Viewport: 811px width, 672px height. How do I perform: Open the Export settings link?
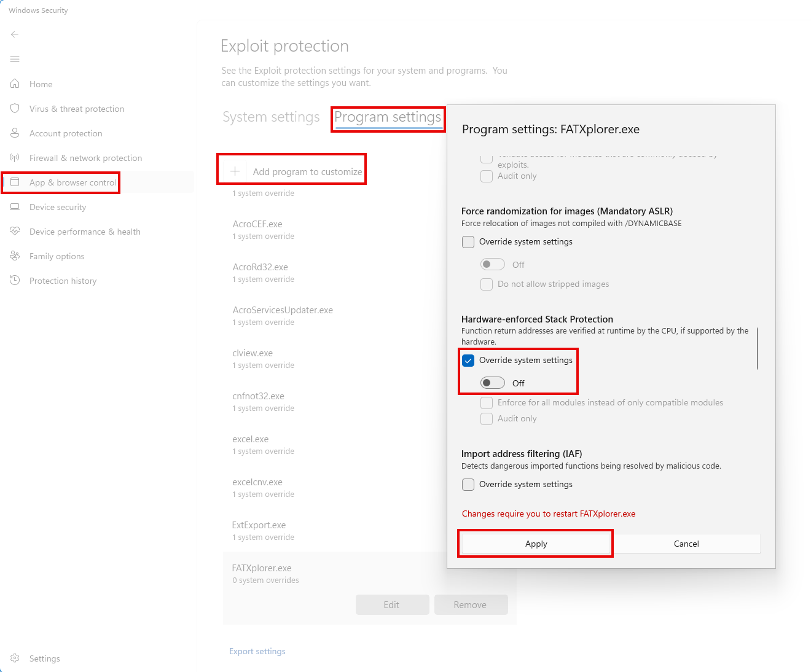coord(257,651)
